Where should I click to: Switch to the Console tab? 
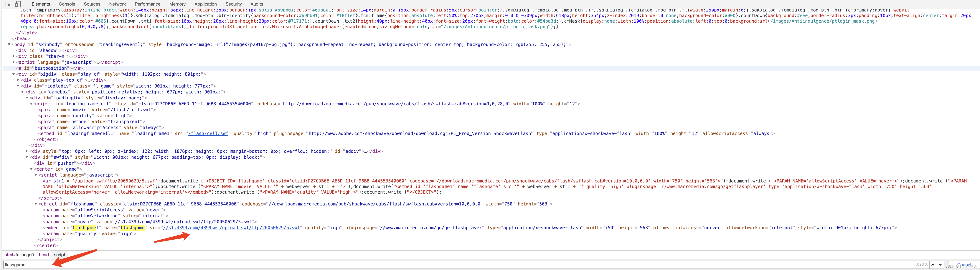tap(67, 4)
